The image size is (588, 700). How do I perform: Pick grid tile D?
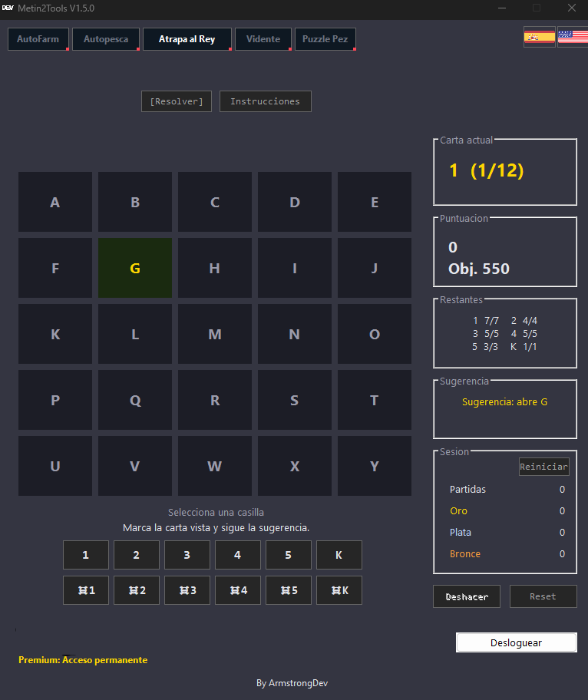[295, 202]
